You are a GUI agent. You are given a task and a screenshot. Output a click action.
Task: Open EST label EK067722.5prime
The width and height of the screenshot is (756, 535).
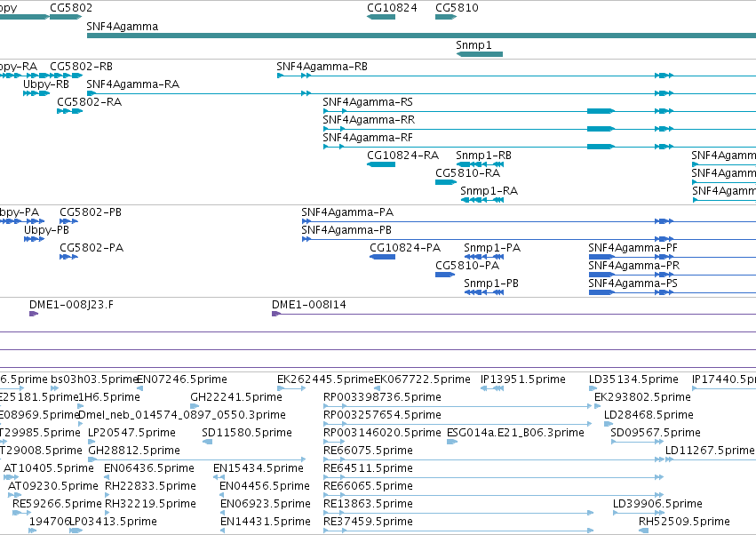(x=422, y=379)
